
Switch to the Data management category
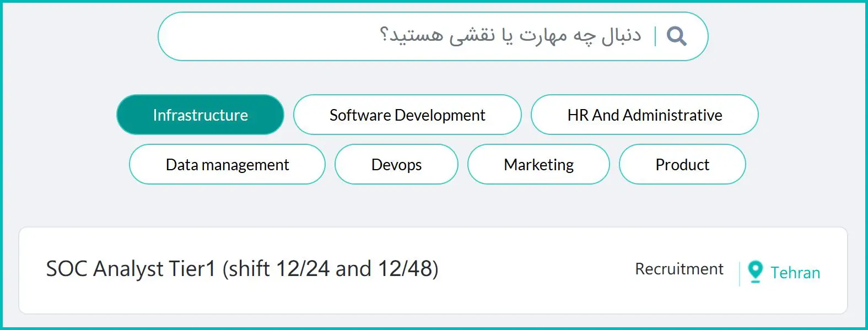point(227,164)
